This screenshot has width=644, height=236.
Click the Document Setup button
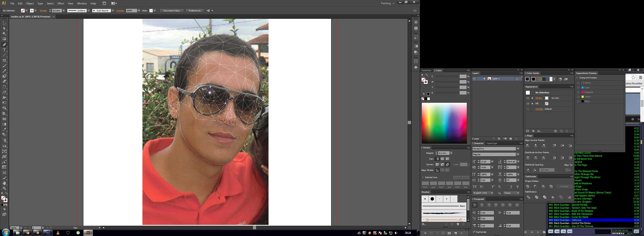pos(171,11)
